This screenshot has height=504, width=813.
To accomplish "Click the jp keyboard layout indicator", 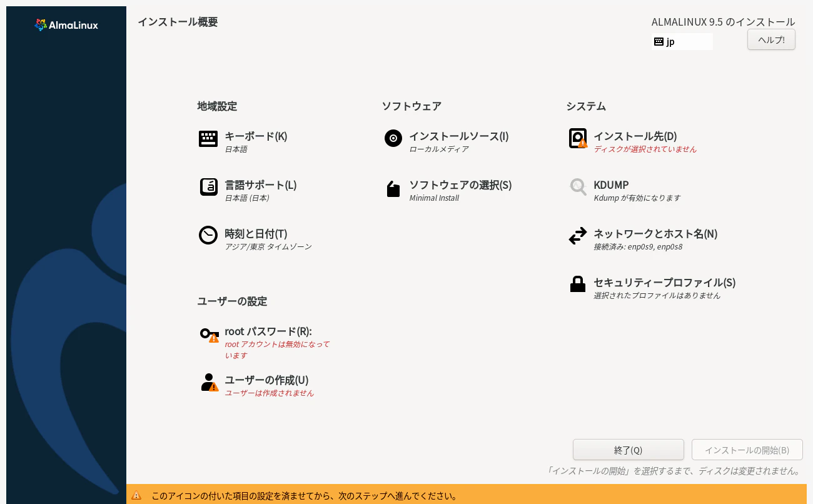I will pos(682,42).
